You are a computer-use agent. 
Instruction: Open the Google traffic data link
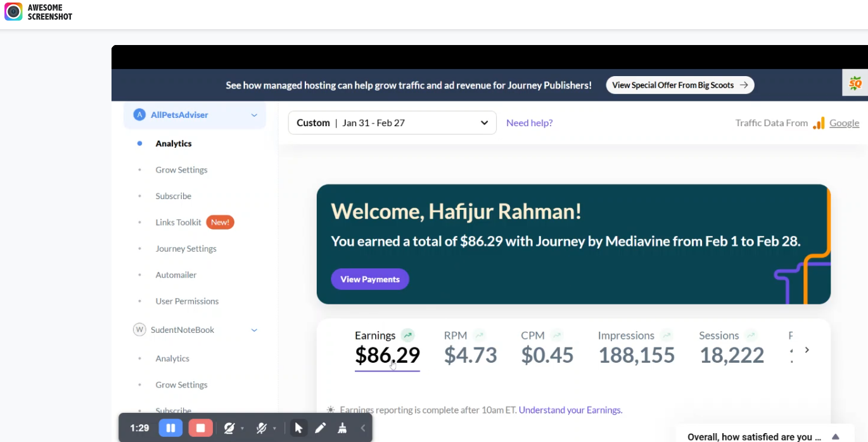pyautogui.click(x=845, y=123)
